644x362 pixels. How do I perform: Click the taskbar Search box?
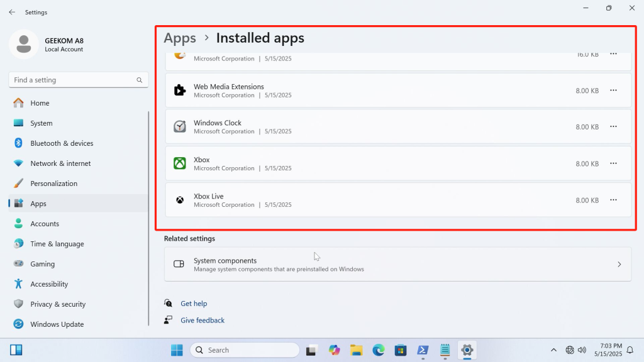245,350
